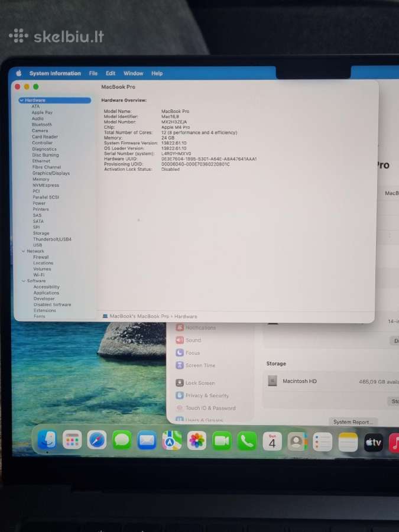The width and height of the screenshot is (399, 532).
Task: Open Finder from the Dock
Action: tap(47, 440)
